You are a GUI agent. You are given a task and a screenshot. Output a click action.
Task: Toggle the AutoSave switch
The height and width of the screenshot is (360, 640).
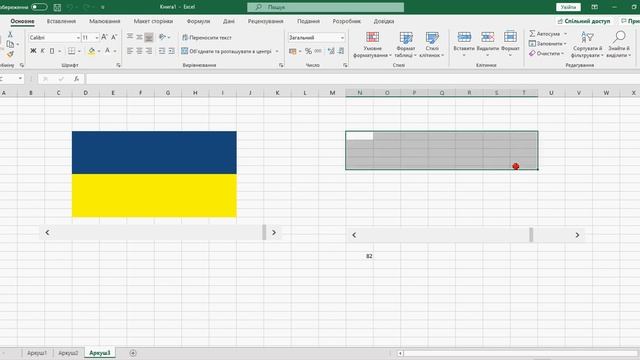pos(39,7)
